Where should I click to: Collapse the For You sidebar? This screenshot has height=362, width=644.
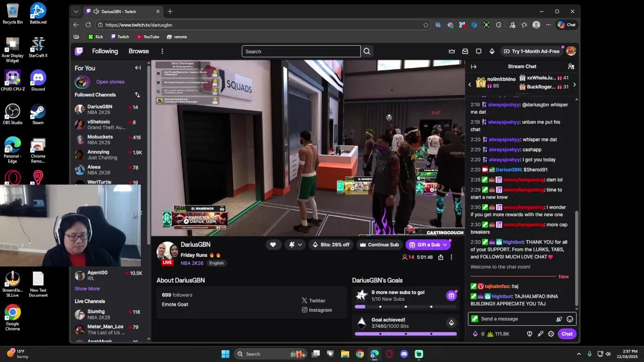pos(138,68)
